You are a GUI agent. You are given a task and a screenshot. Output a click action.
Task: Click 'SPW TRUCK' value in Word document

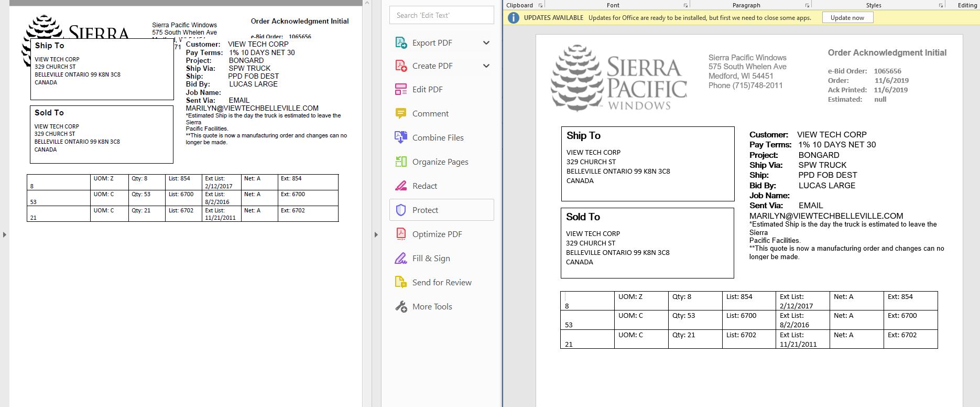tap(822, 165)
